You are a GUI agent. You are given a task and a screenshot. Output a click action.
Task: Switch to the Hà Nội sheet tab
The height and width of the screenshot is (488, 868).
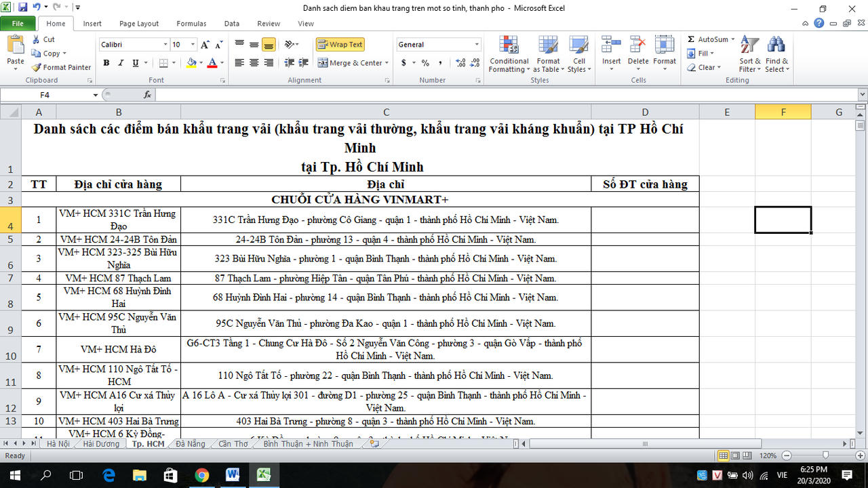click(x=58, y=444)
